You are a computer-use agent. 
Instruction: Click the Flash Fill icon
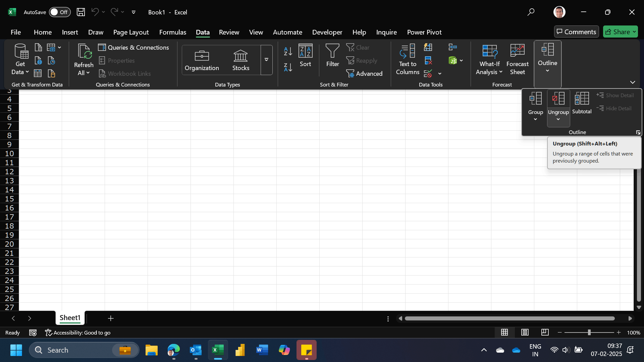[x=428, y=47]
